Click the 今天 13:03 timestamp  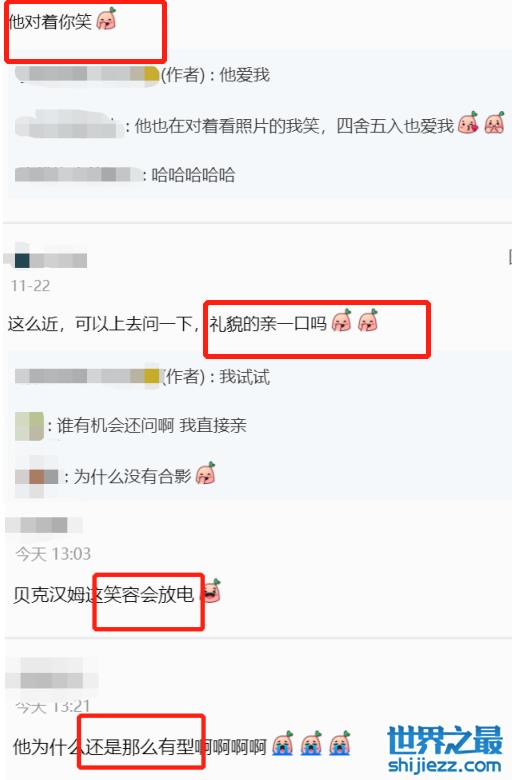(53, 554)
